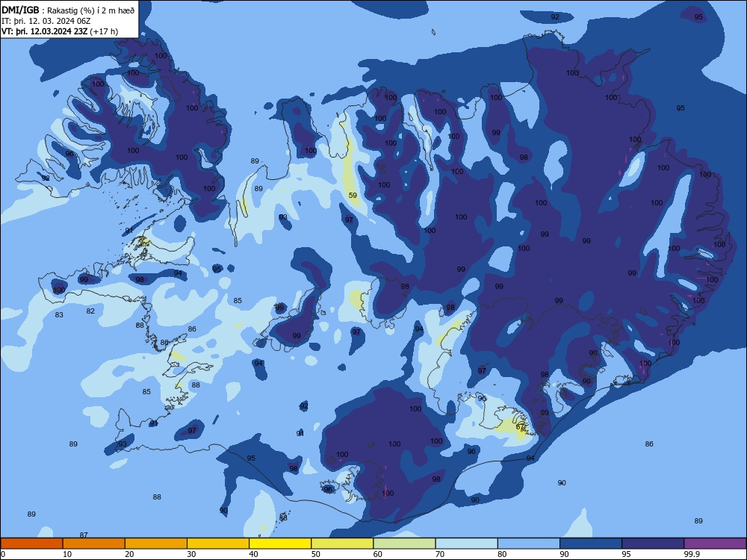Viewport: 747px width, 560px height.
Task: Click the title line 'DMI/IGB : Rakastig (%) í 2 m hæð'
Action: 68,10
